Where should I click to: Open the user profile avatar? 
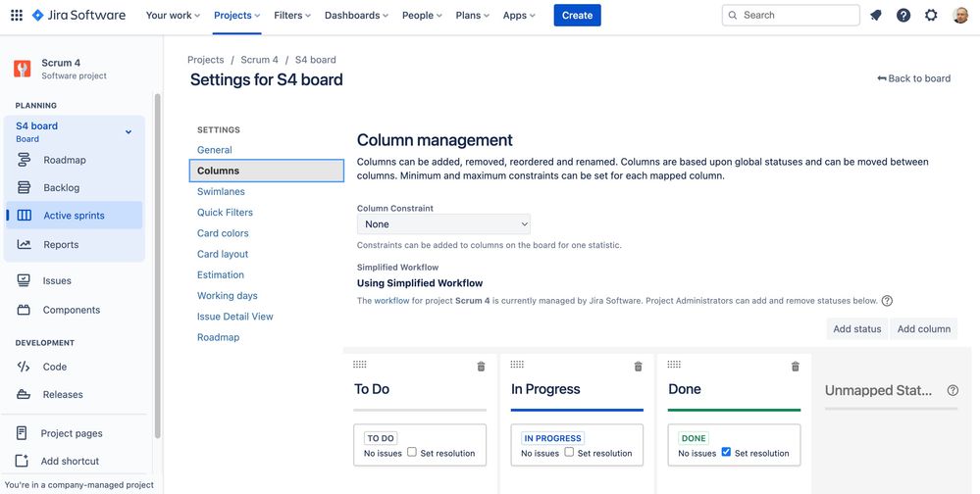(x=960, y=15)
